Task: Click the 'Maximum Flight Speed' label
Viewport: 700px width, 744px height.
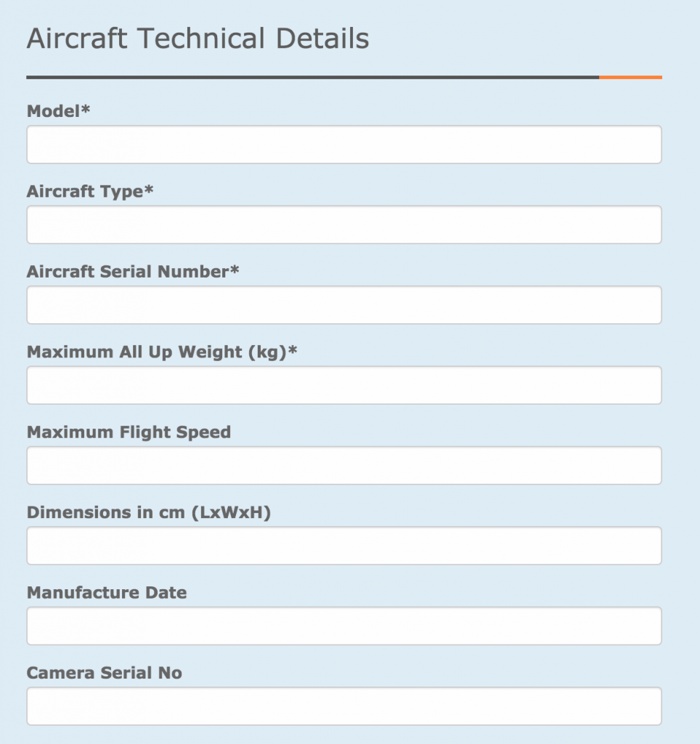Action: click(x=129, y=432)
